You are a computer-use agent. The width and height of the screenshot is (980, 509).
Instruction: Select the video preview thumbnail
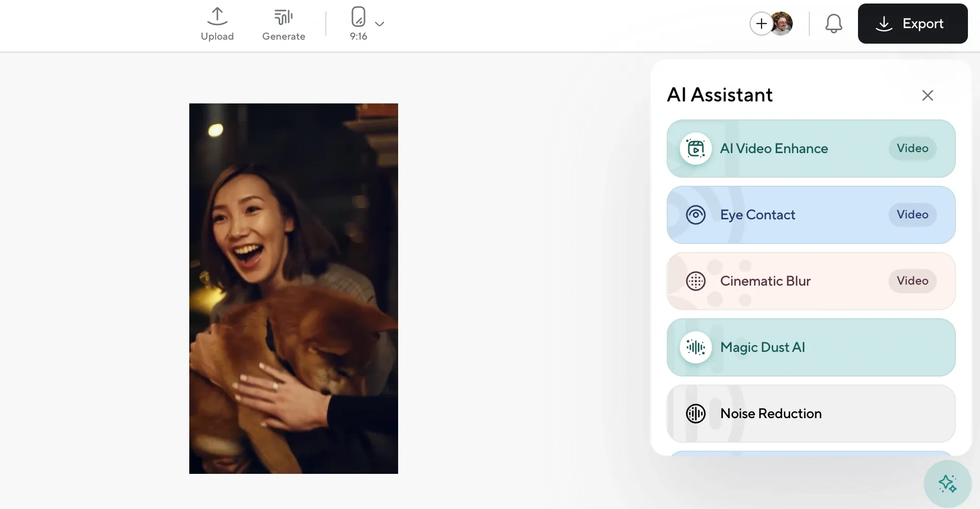pos(293,289)
